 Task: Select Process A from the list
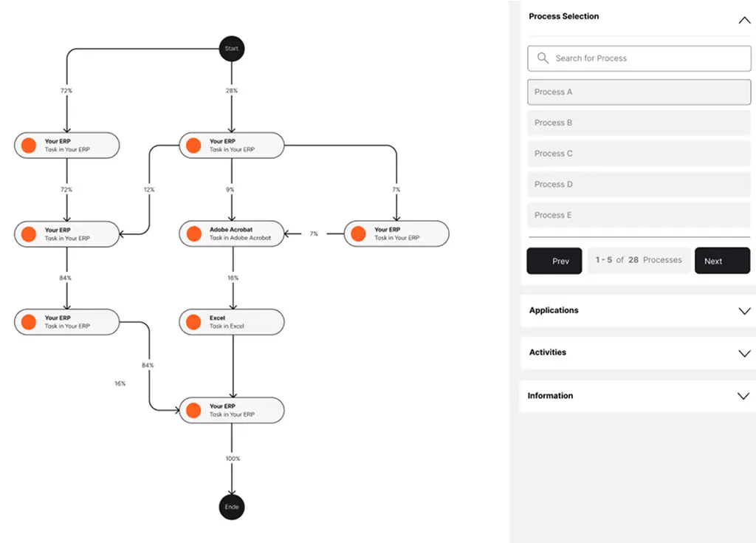click(639, 92)
